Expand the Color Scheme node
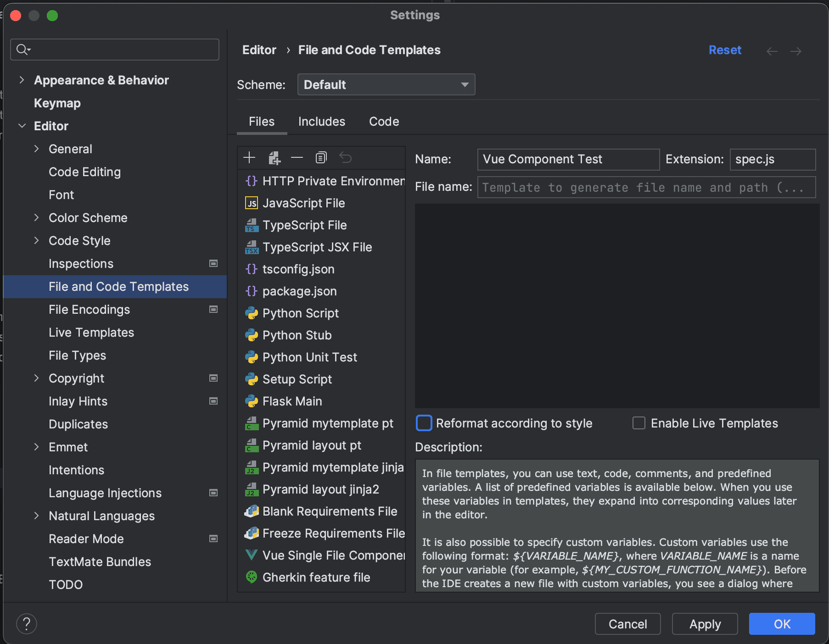Screen dimensions: 829x644 point(36,218)
